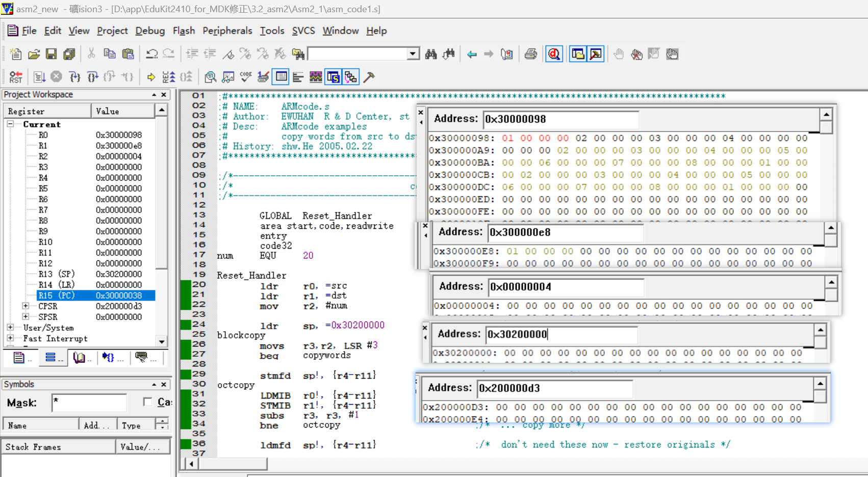Click the RST reset CPU icon
The image size is (868, 477).
16,77
